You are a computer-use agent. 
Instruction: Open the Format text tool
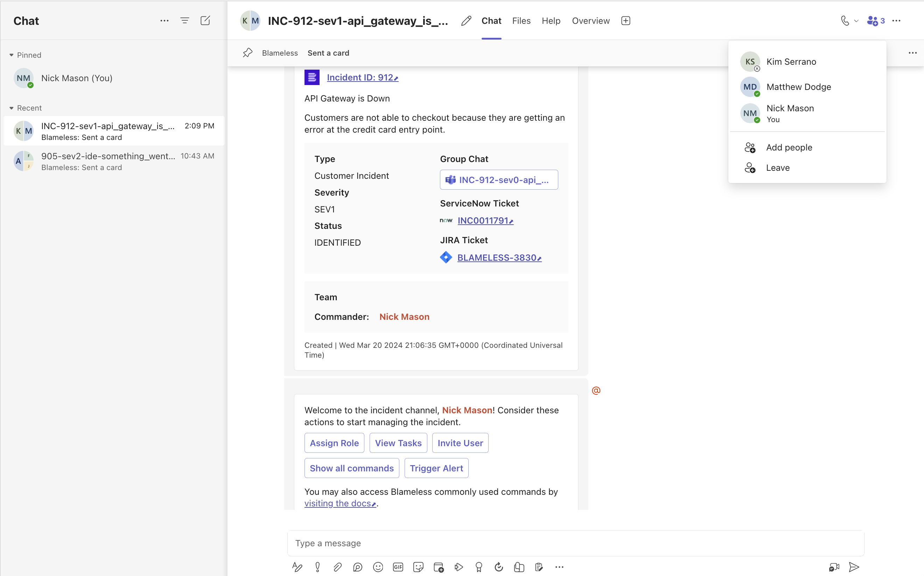297,567
